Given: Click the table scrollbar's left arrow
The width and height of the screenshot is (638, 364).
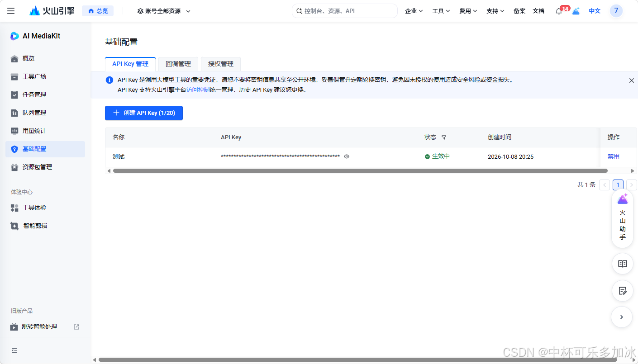Looking at the screenshot, I should click(109, 171).
